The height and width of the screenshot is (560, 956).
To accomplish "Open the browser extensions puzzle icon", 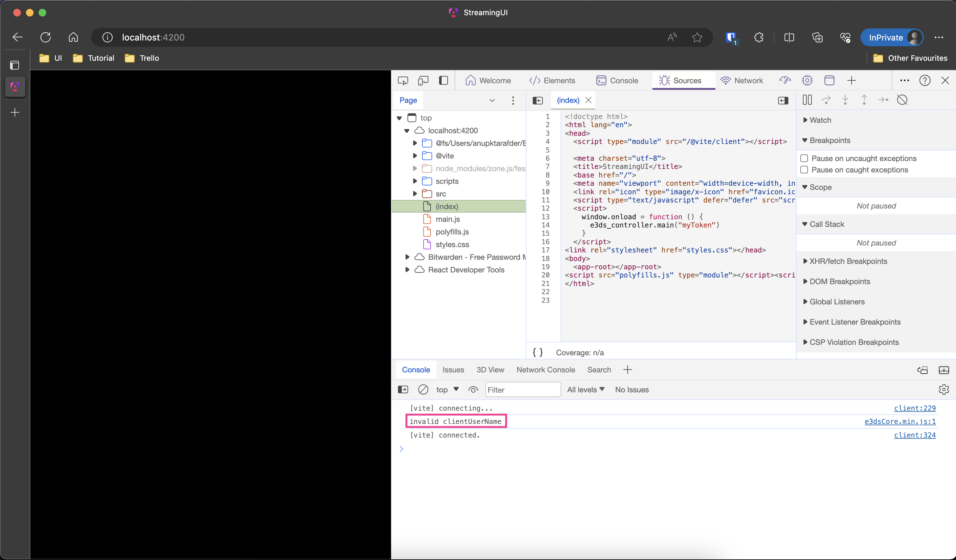I will tap(759, 37).
